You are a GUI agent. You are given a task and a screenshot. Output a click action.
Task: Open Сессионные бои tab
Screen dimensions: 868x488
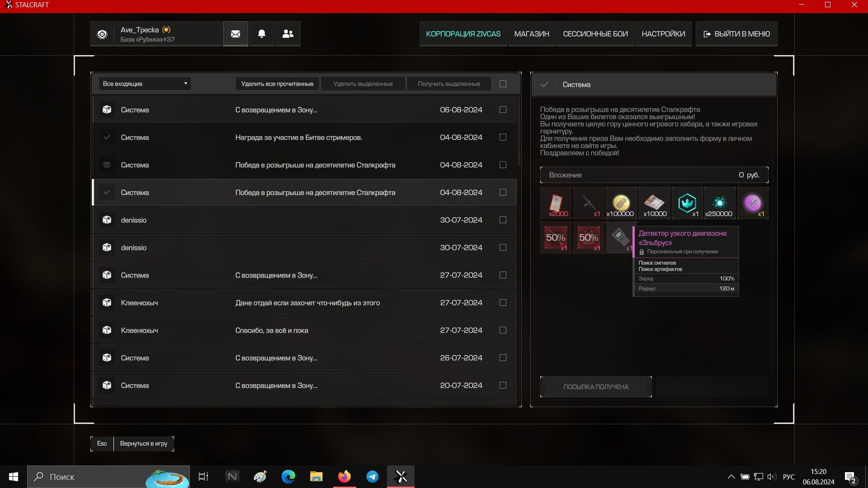595,34
